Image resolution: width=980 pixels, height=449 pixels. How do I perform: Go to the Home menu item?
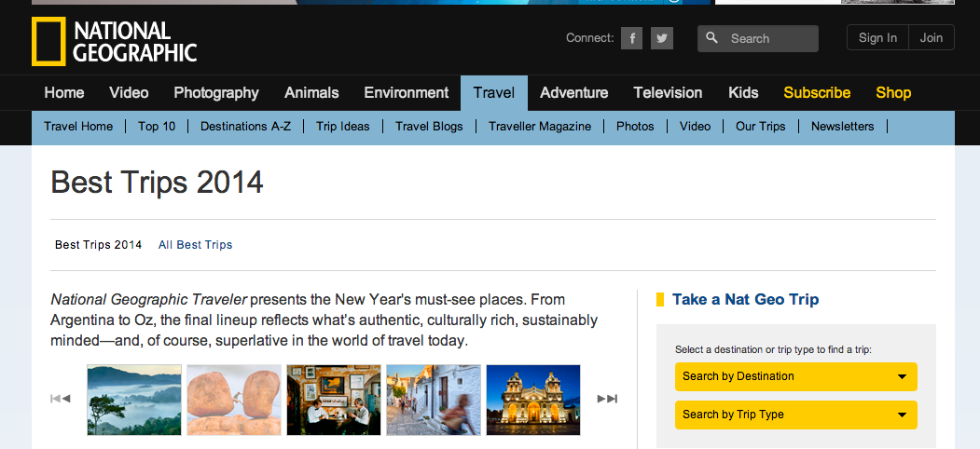pyautogui.click(x=64, y=93)
